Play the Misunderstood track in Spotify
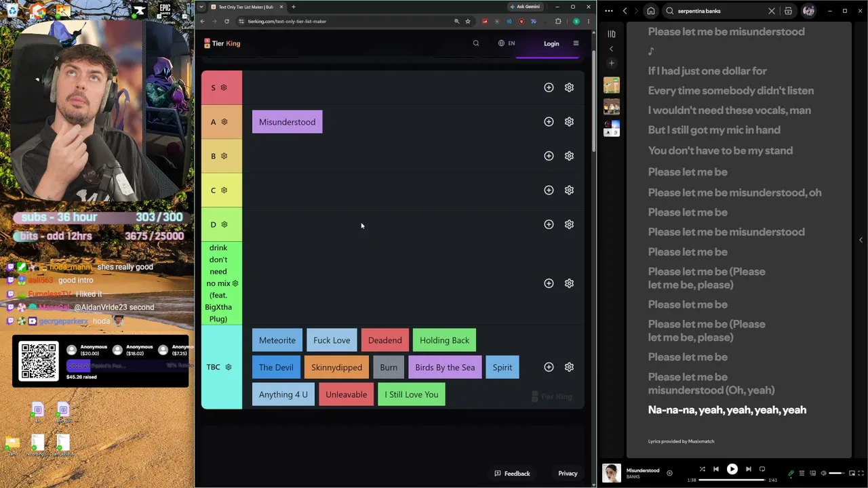 732,469
